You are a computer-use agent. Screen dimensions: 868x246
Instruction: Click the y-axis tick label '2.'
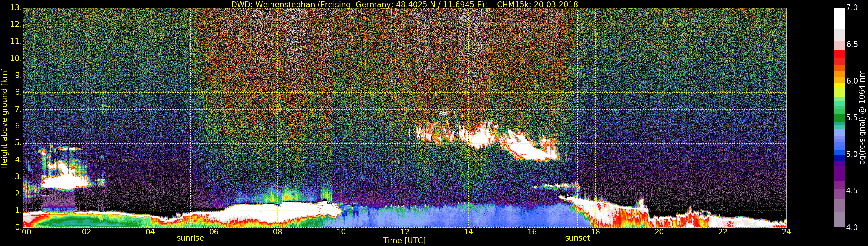point(18,193)
